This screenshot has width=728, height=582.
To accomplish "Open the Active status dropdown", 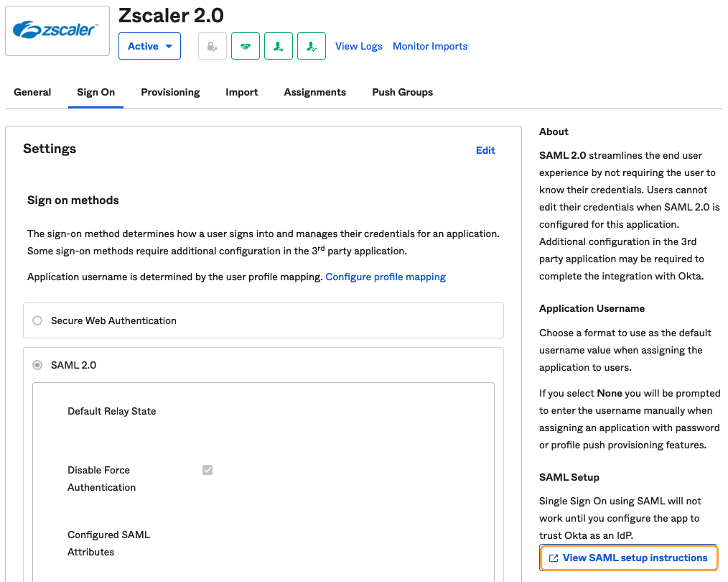I will click(149, 46).
